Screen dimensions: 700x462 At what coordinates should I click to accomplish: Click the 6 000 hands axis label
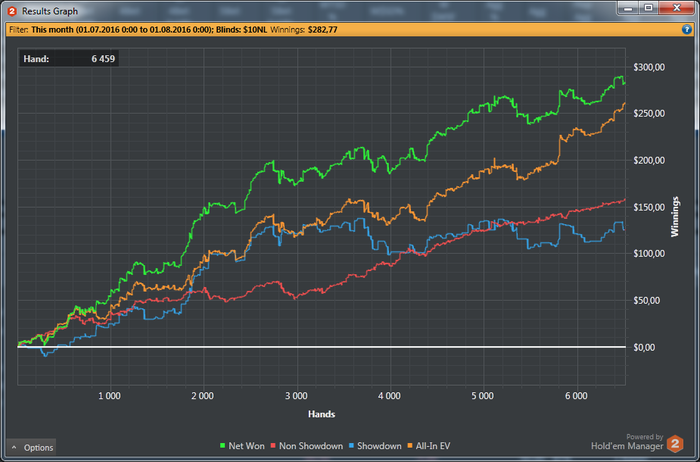576,396
